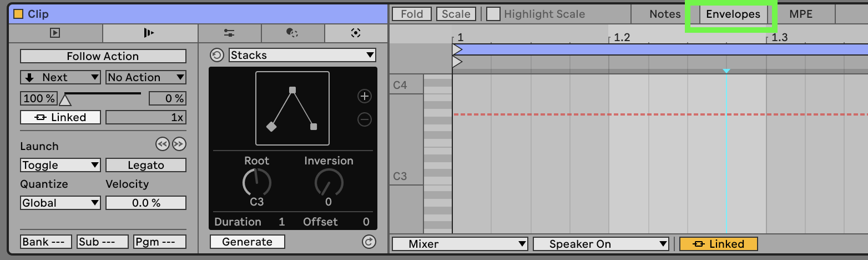Image resolution: width=868 pixels, height=260 pixels.
Task: Expand the No Action dropdown
Action: tap(145, 78)
